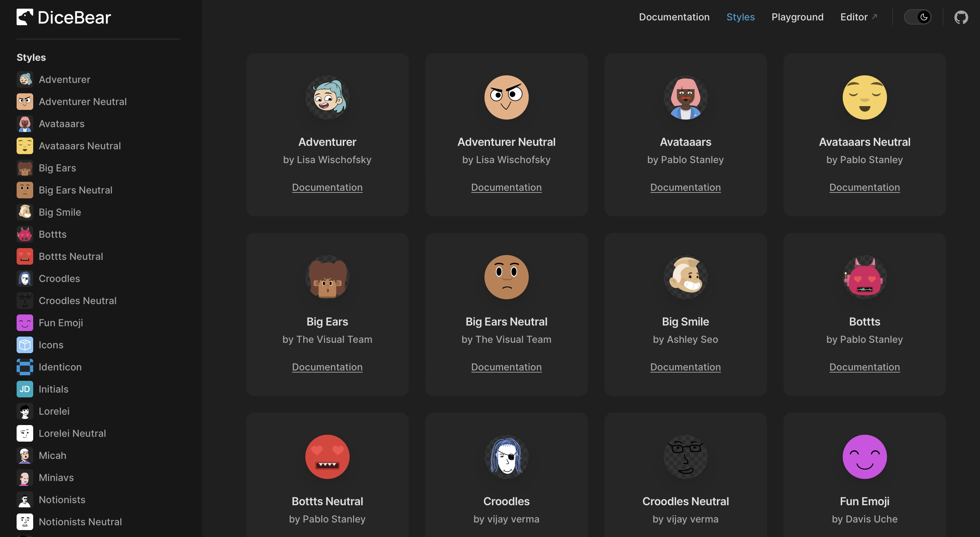The image size is (980, 537).
Task: Open Lorelei Neutral sidebar icon
Action: pos(25,433)
